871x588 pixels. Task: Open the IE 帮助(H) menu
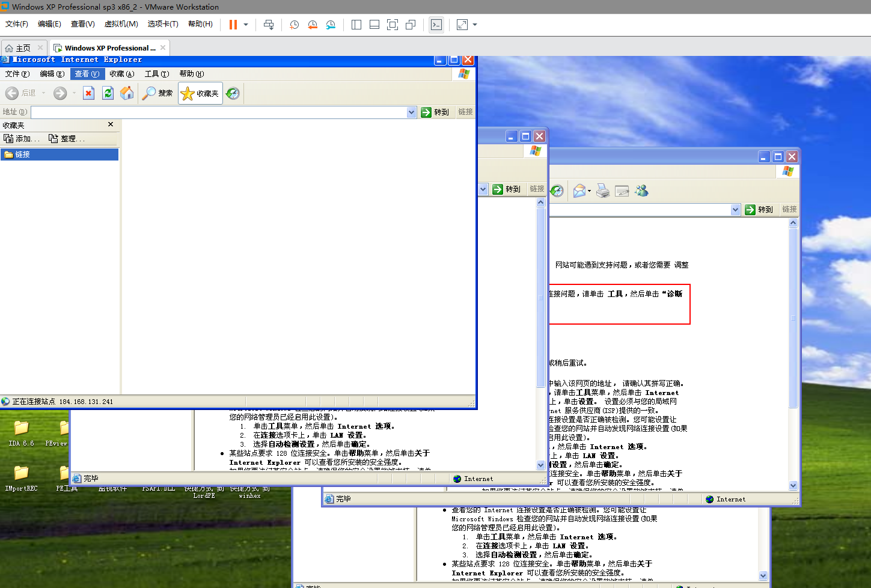(192, 73)
